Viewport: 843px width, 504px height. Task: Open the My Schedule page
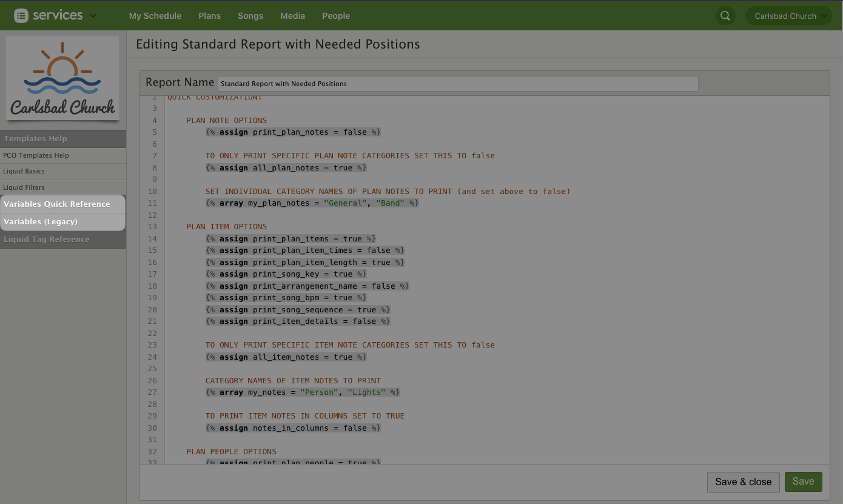pos(155,16)
